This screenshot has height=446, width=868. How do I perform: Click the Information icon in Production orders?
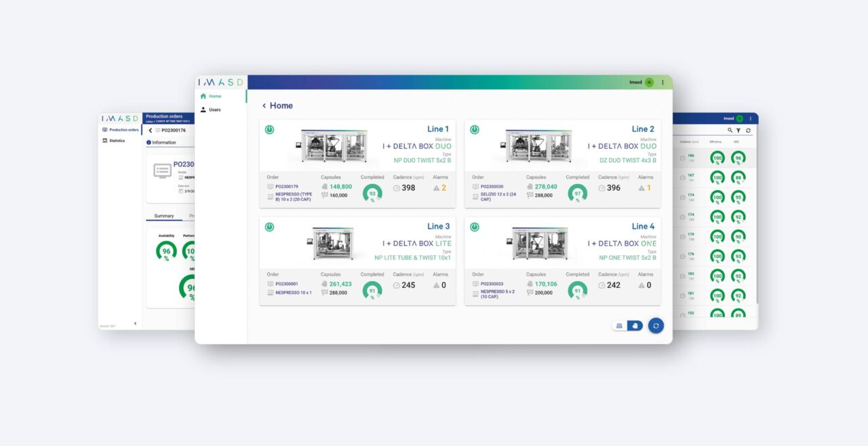point(149,143)
